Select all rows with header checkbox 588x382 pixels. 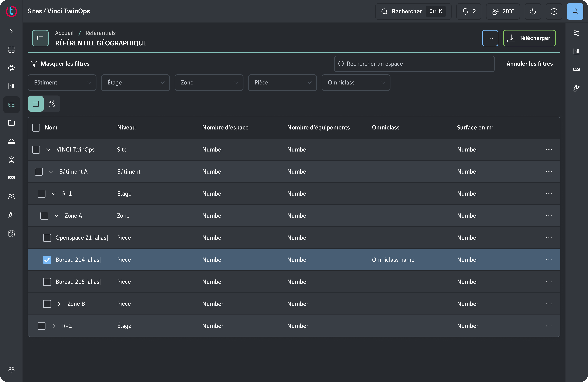pos(36,128)
